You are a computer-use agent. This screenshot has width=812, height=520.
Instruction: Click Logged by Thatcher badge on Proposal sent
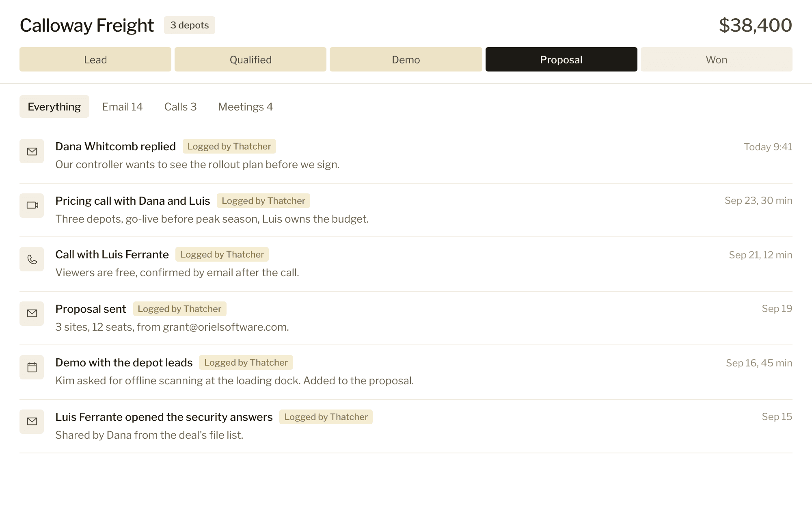[x=179, y=309]
